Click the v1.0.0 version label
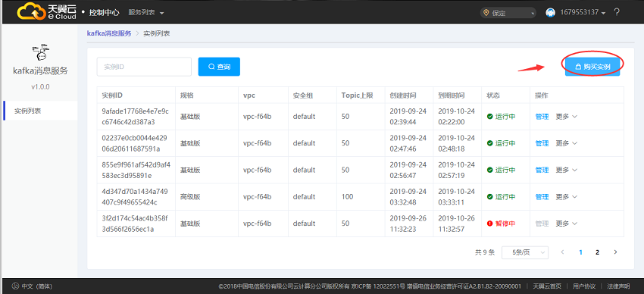 (40, 87)
